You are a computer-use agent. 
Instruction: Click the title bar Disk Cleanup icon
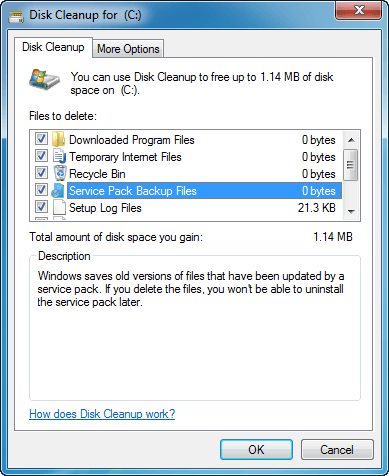[16, 16]
